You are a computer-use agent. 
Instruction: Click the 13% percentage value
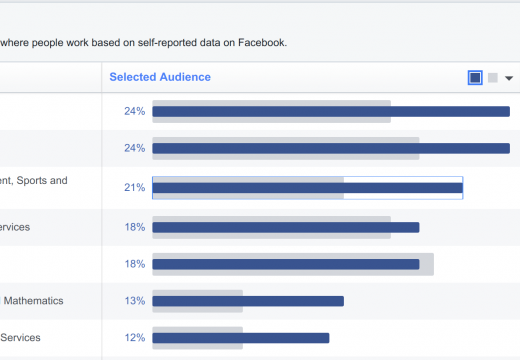(x=135, y=301)
